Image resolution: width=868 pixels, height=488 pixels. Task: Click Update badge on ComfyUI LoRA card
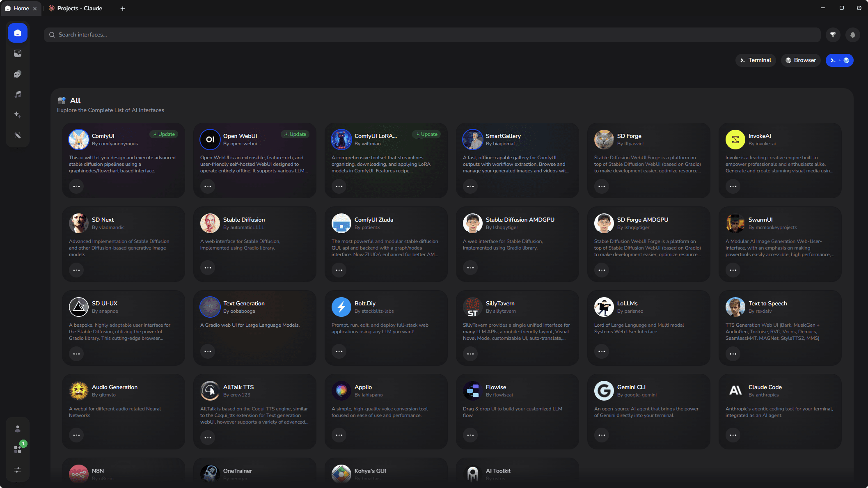426,134
